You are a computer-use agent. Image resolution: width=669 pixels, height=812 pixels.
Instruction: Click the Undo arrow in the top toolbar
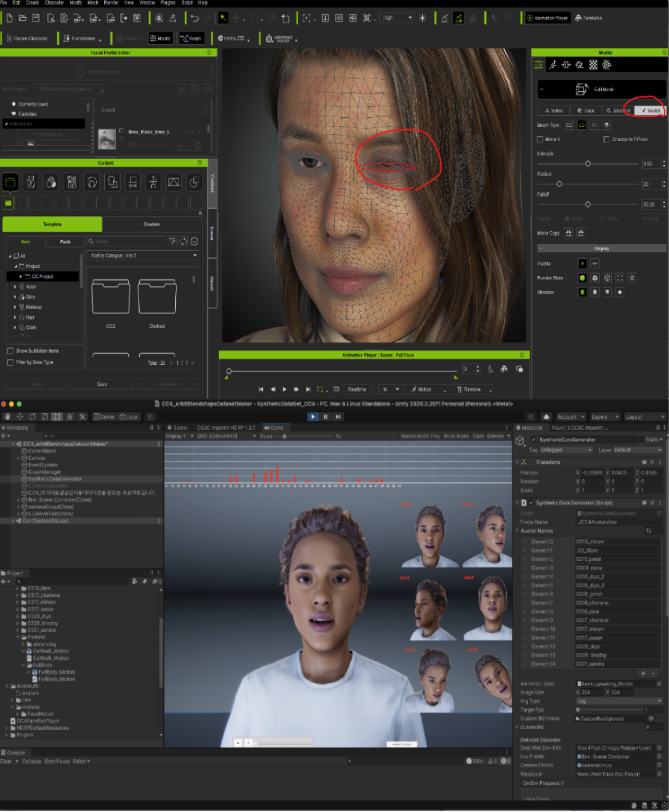194,18
